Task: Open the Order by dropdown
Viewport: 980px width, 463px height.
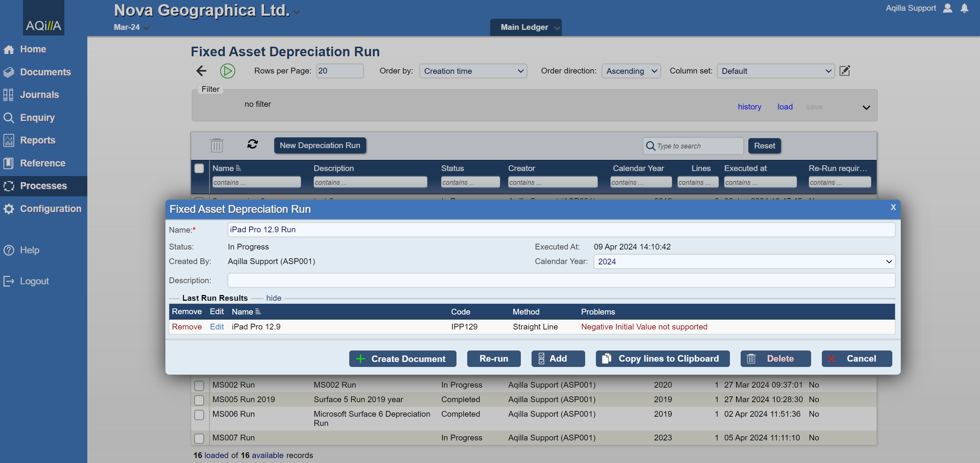Action: 473,71
